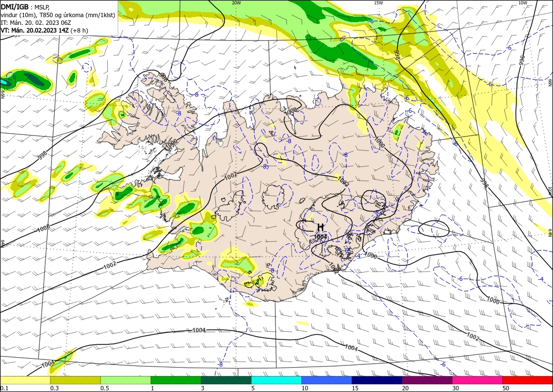Pick the cyan 5–10 legend swatch
This screenshot has width=553, height=392.
pos(276,380)
